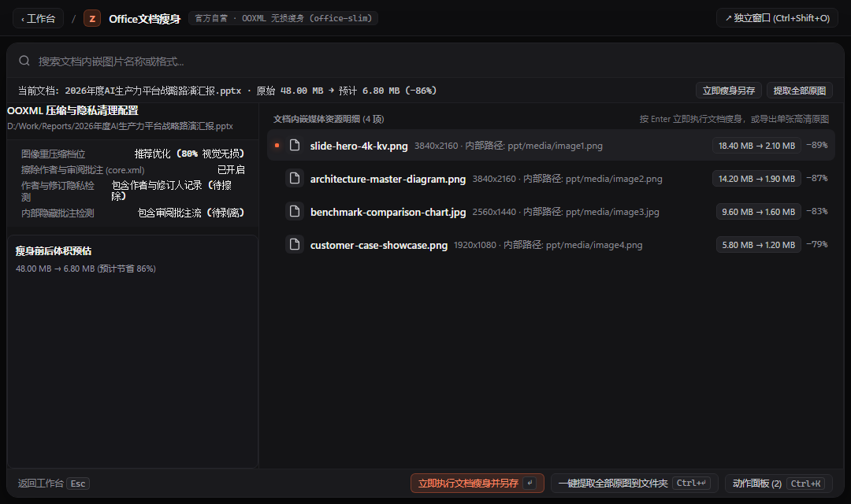Click the Enter key icon on execute button
The height and width of the screenshot is (504, 851).
(x=530, y=483)
